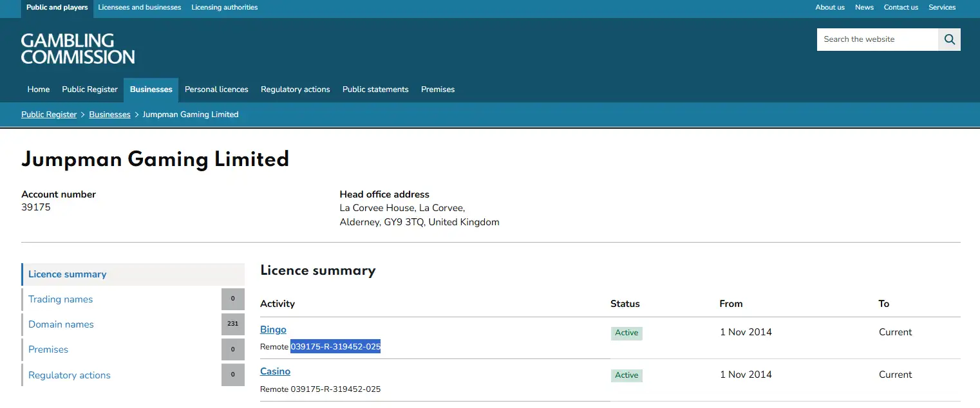This screenshot has width=980, height=408.
Task: Open Regulatory actions in the sidebar
Action: (70, 375)
